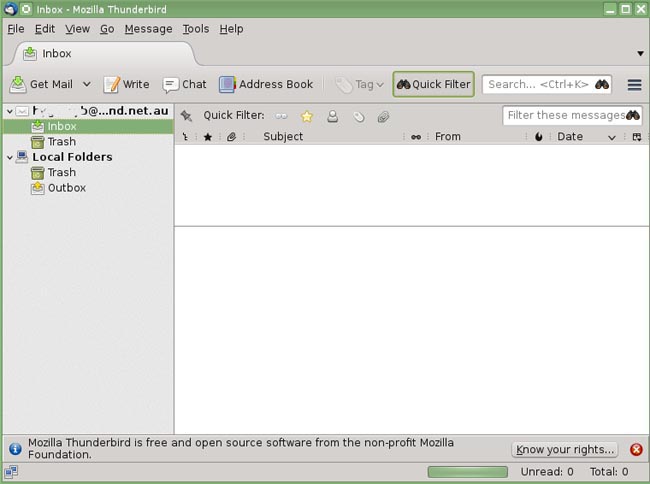
Task: Open the Tools menu
Action: coord(196,29)
